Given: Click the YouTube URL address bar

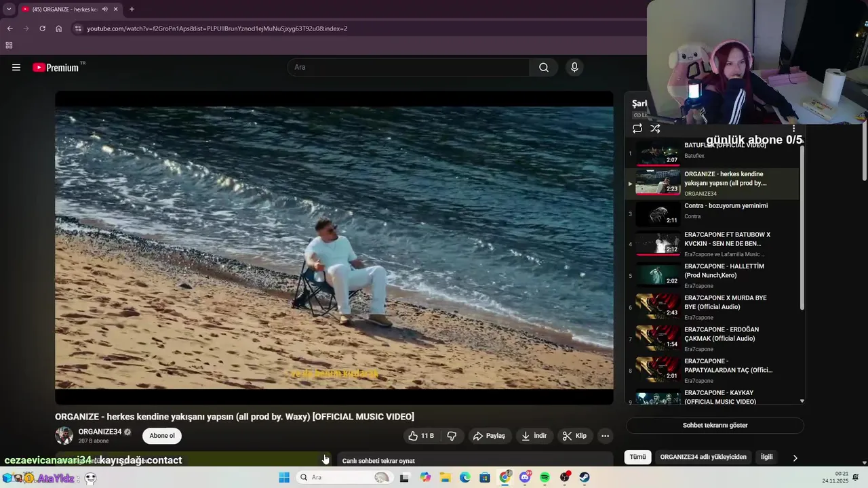Looking at the screenshot, I should pos(217,28).
